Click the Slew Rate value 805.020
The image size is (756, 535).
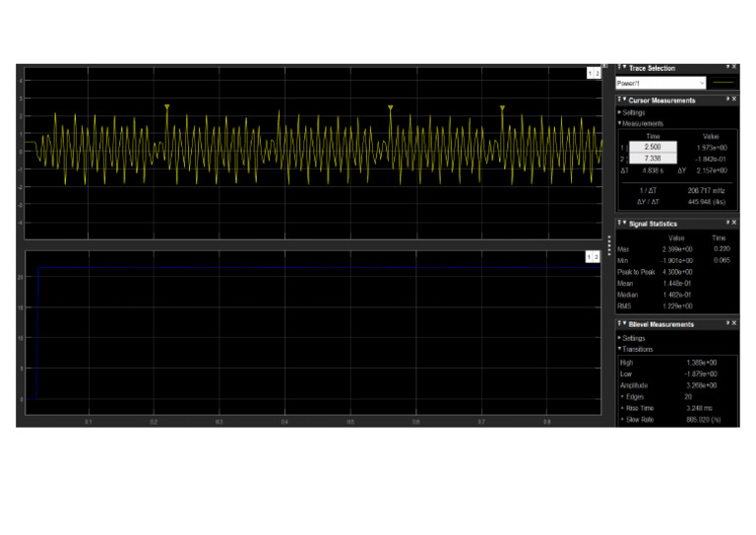click(704, 420)
